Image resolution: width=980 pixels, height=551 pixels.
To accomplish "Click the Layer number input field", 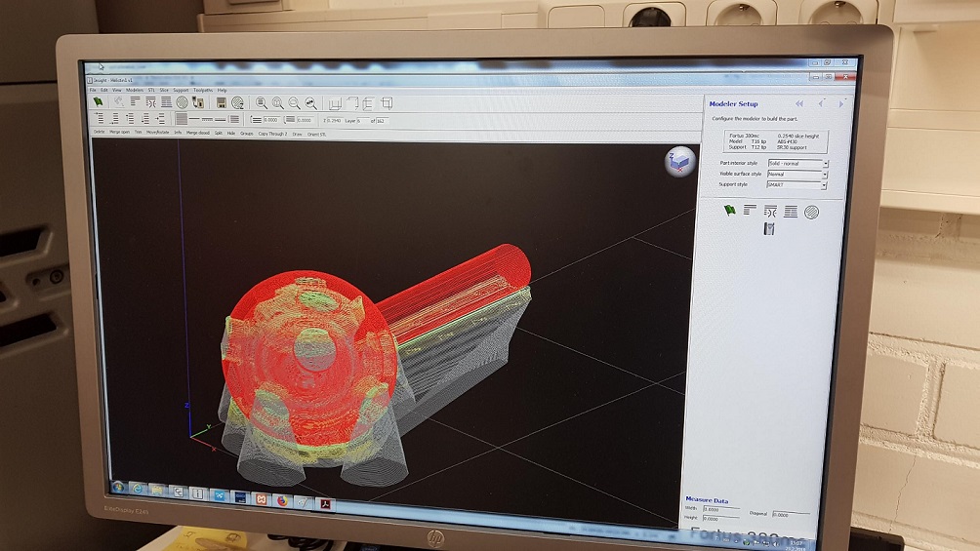I will coord(362,121).
